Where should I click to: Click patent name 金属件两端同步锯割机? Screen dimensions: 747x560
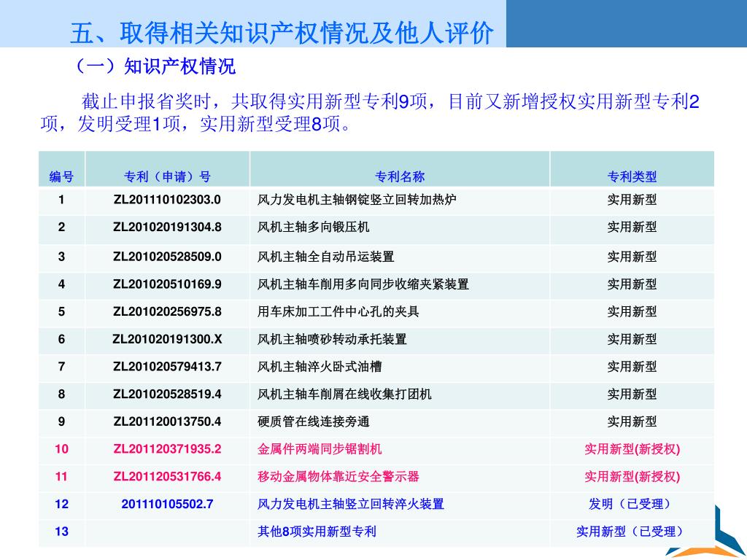(x=320, y=449)
